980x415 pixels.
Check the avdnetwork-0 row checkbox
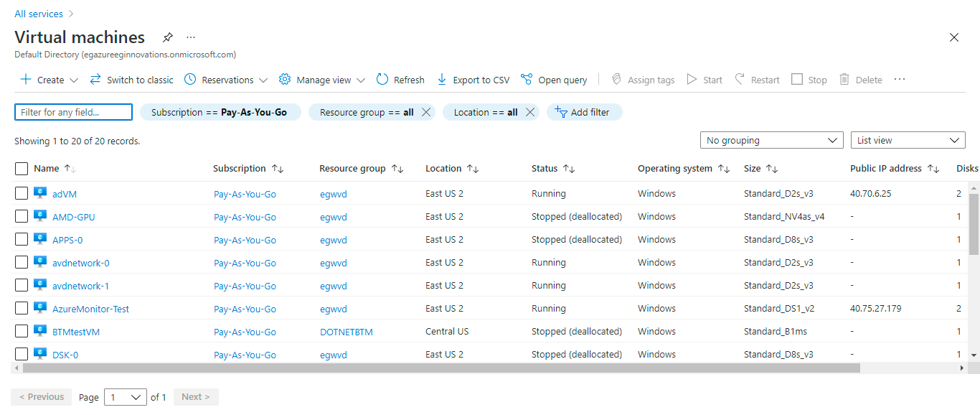[22, 262]
